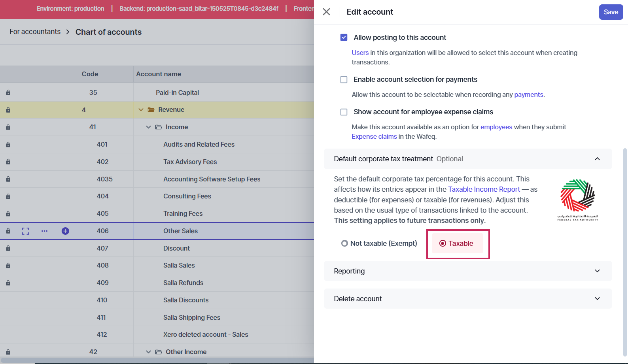
Task: Click the Income folder icon
Action: 159,127
